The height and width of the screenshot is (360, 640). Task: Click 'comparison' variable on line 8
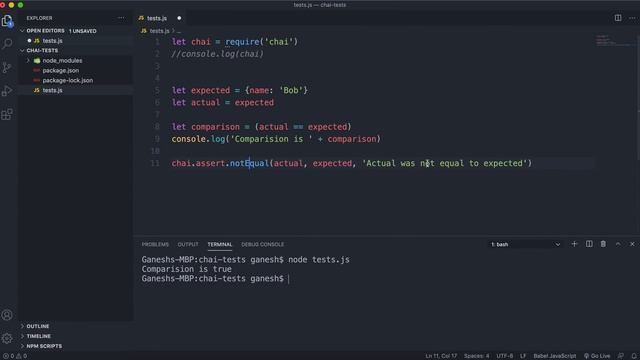(215, 127)
